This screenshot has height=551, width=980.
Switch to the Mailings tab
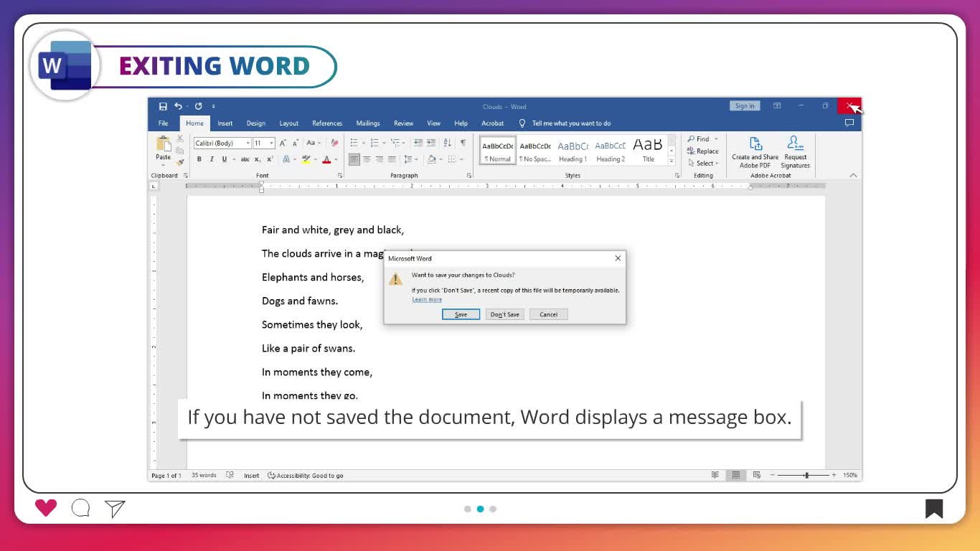pos(368,123)
